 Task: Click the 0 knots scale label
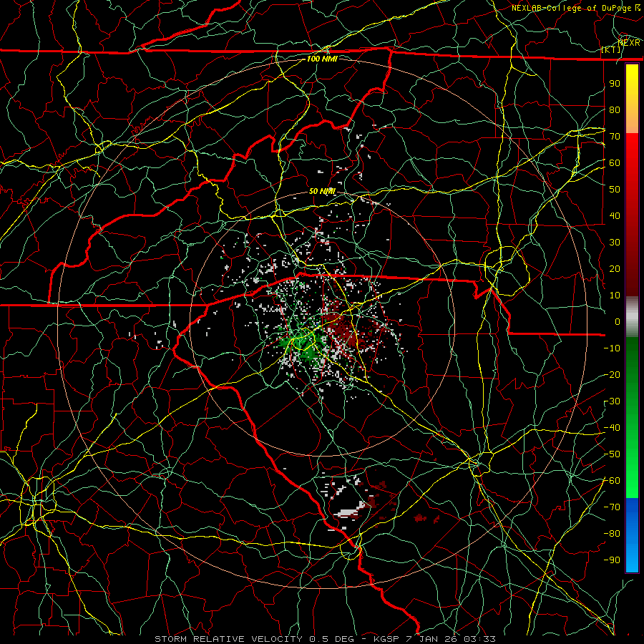[x=618, y=322]
